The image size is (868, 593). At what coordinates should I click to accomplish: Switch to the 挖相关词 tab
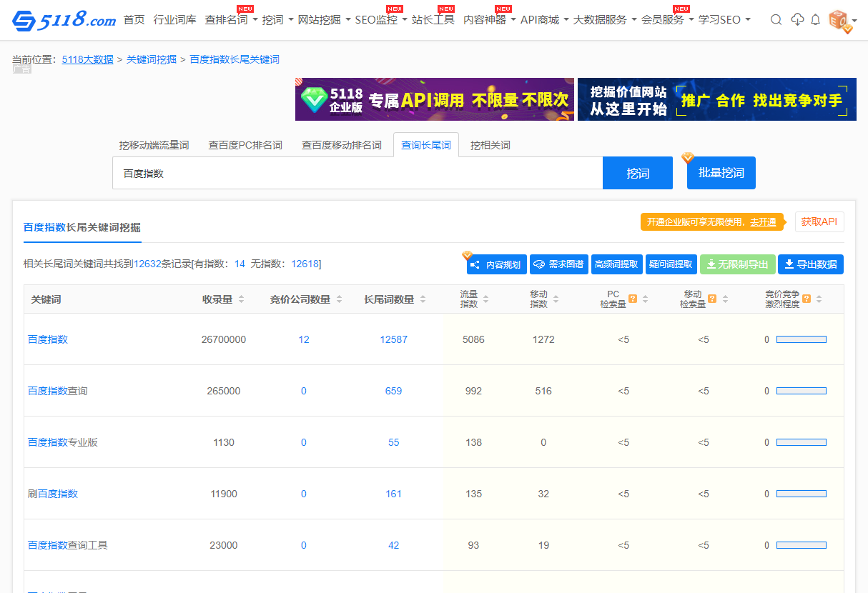point(490,145)
